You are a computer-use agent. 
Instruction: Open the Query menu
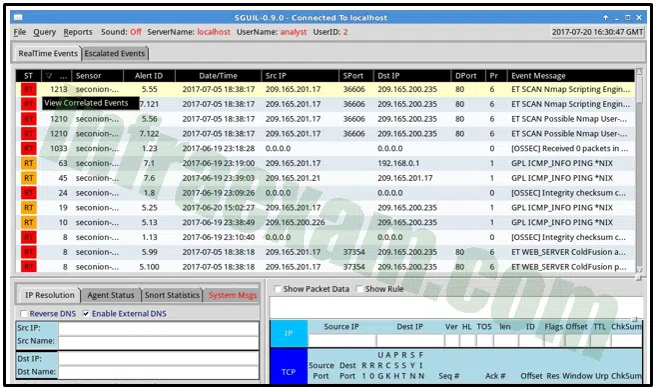(44, 32)
